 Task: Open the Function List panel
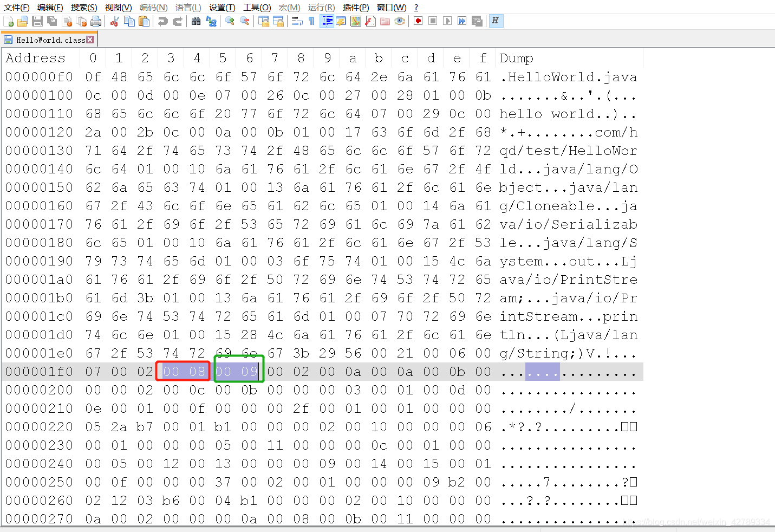pos(370,21)
